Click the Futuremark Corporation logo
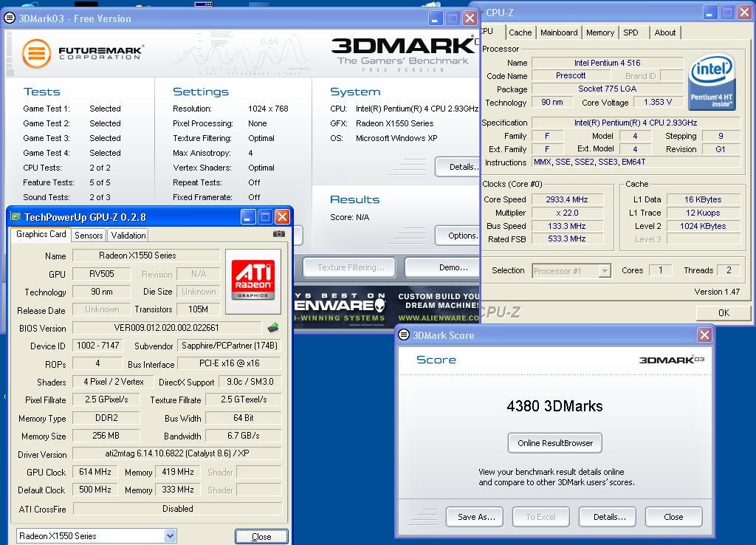756x545 pixels. click(x=83, y=53)
